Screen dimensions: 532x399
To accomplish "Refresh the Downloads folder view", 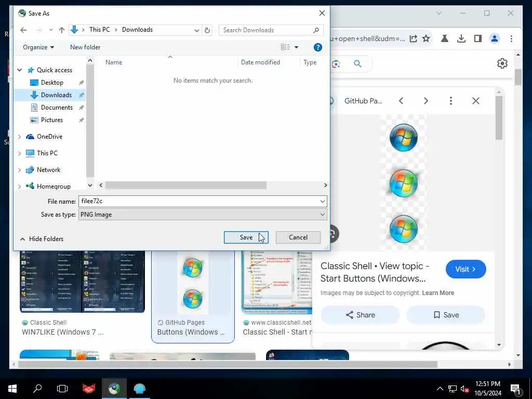I will click(x=207, y=30).
